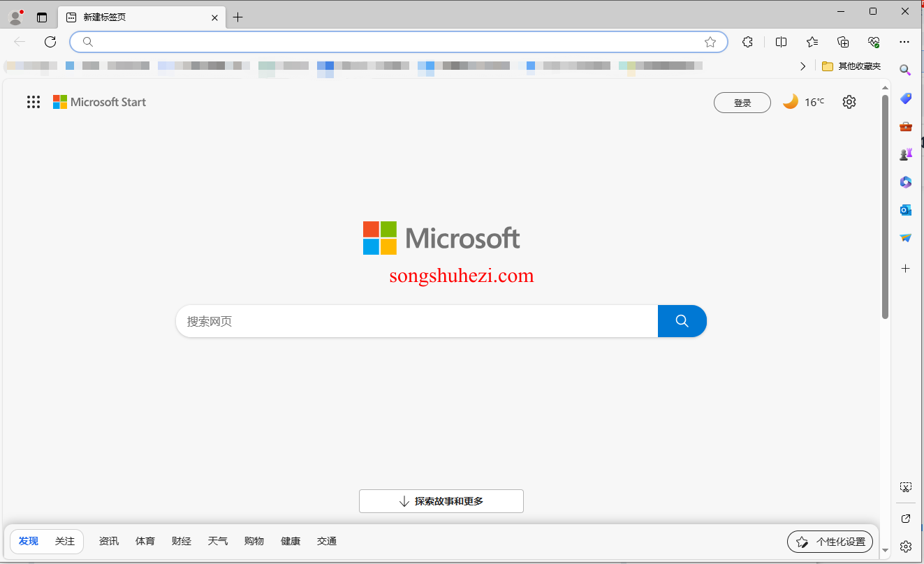Click the scrollbar up arrow
924x564 pixels.
click(886, 88)
